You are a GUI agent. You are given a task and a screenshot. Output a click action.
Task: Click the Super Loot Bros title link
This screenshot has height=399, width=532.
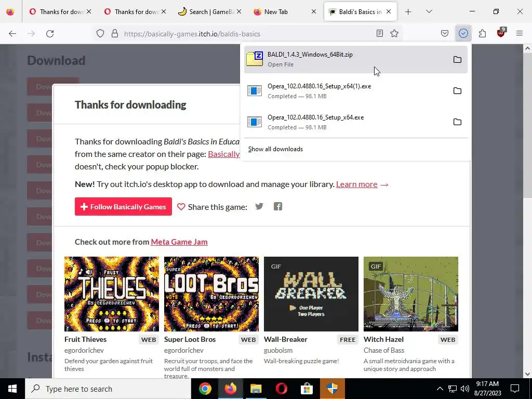click(x=190, y=339)
